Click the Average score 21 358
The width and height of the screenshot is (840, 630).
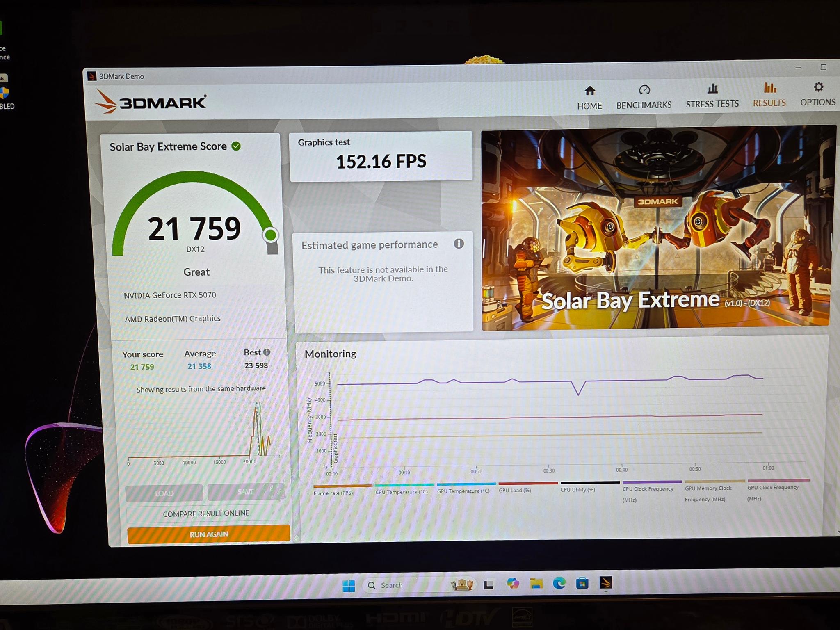(199, 366)
